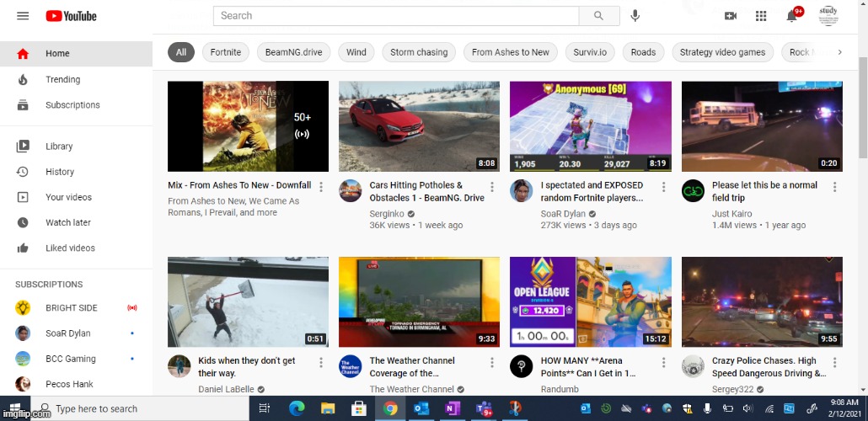Click the YouTube logo
Screen dimensions: 868x421
click(72, 16)
